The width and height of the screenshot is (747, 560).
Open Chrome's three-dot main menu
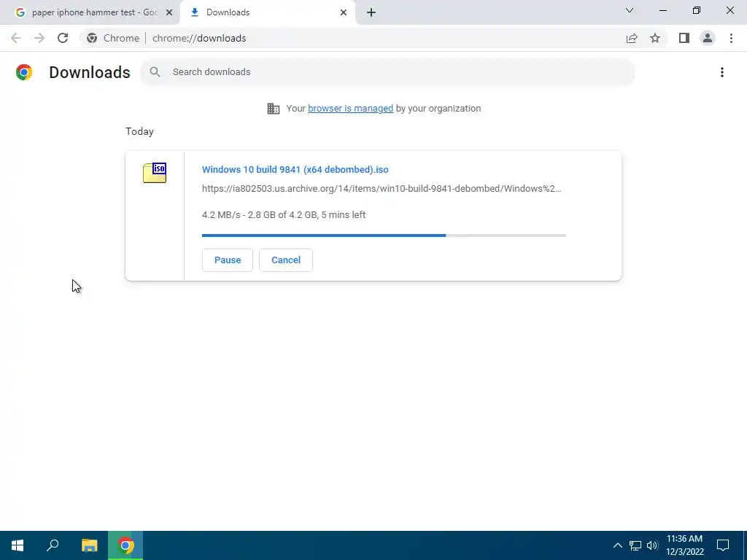[x=731, y=38]
